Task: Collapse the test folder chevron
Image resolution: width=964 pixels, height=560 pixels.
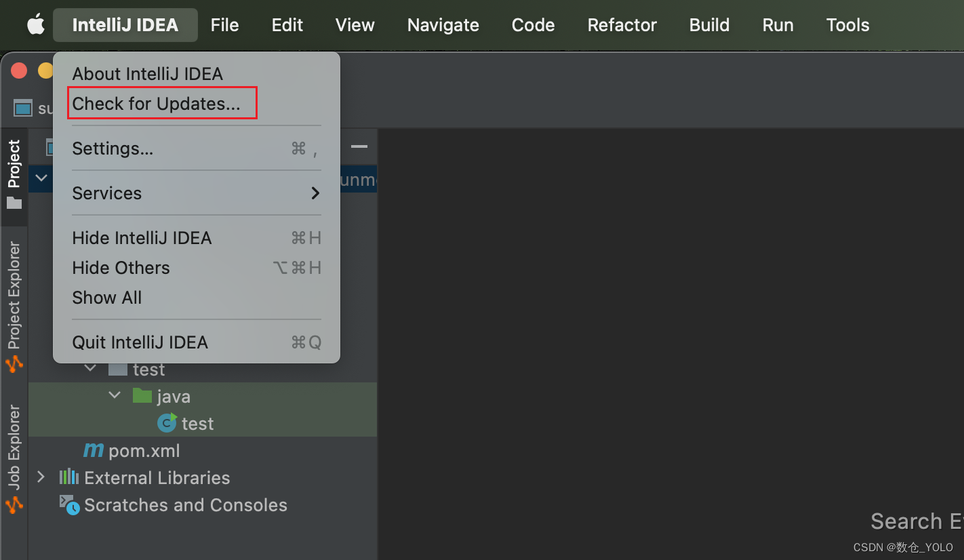Action: [x=90, y=369]
